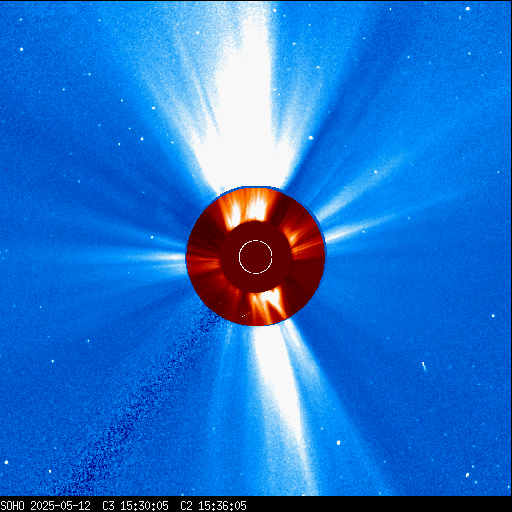Click the small white streak inside the red C2 field
512x512 pixels.
[x=246, y=314]
